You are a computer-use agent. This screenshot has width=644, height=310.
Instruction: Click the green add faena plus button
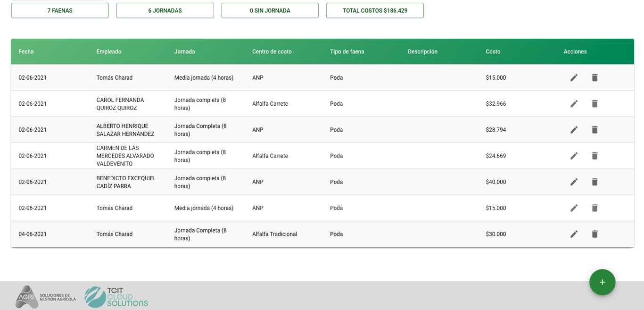click(x=602, y=282)
